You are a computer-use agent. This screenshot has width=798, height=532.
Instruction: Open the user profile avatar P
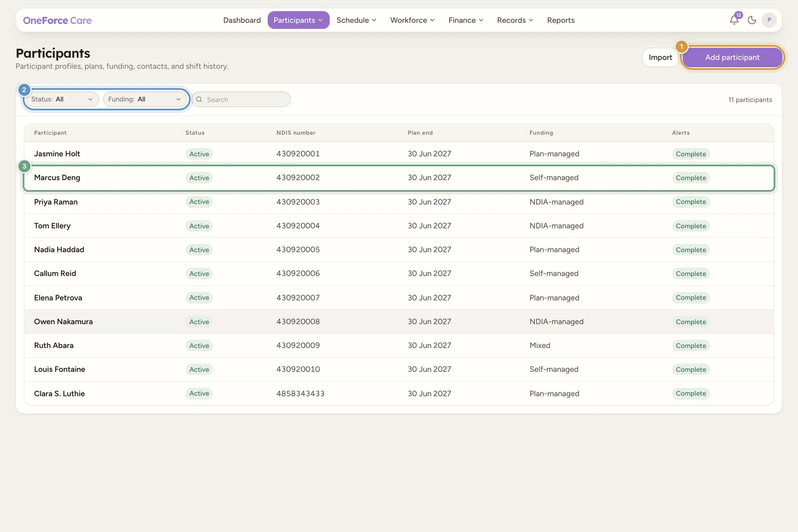click(x=769, y=20)
